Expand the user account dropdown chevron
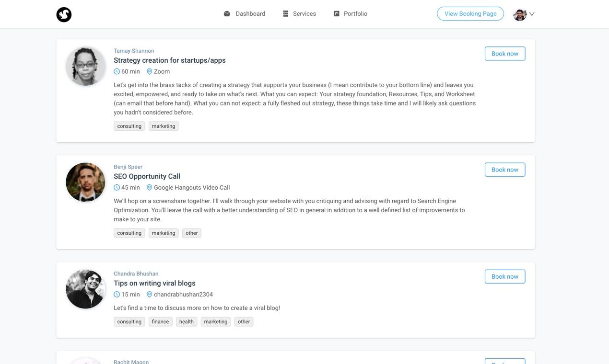Screen dimensions: 609x364 pos(532,14)
